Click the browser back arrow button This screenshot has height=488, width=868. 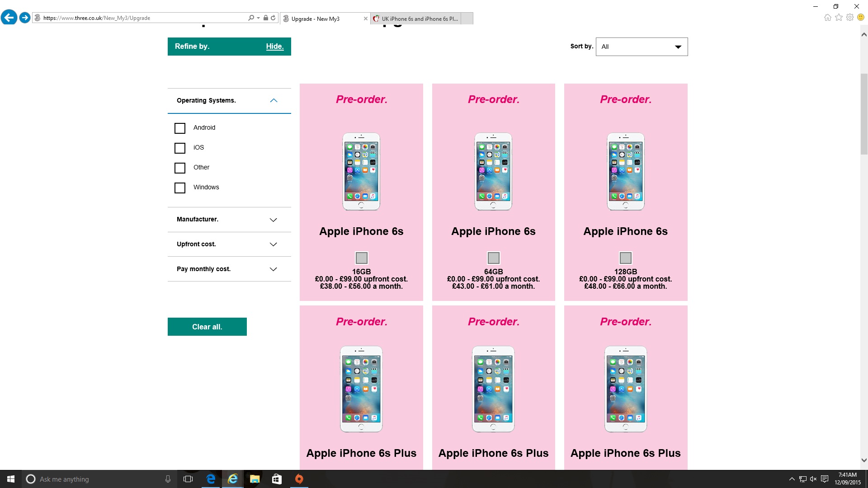[9, 18]
